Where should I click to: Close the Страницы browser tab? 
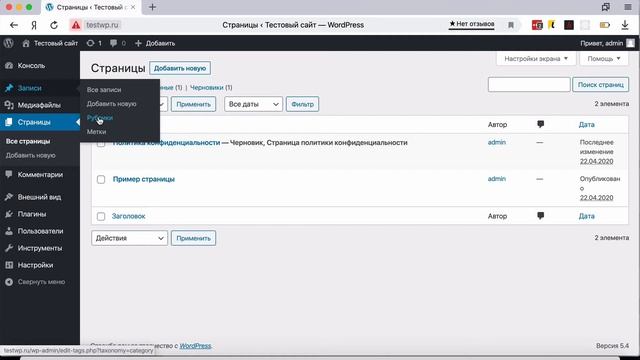pyautogui.click(x=133, y=7)
